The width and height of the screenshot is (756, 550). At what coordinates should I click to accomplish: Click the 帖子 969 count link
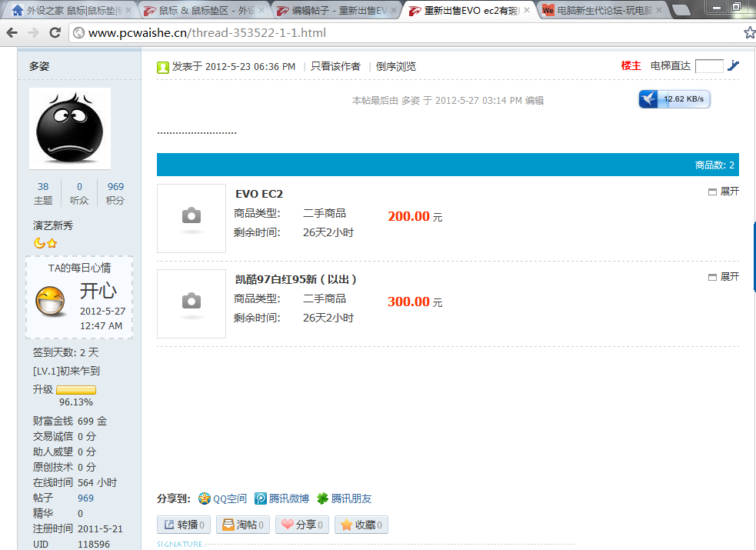(x=85, y=498)
